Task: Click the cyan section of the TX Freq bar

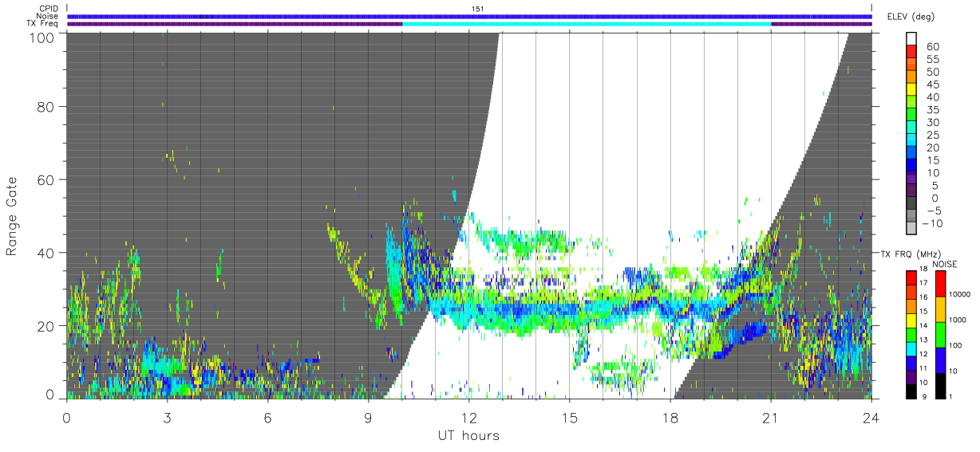Action: 587,24
